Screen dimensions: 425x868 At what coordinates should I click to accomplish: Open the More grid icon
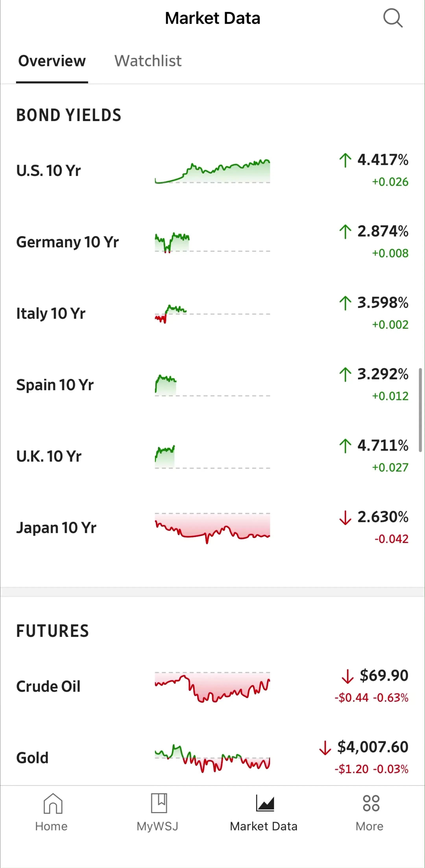point(371,803)
